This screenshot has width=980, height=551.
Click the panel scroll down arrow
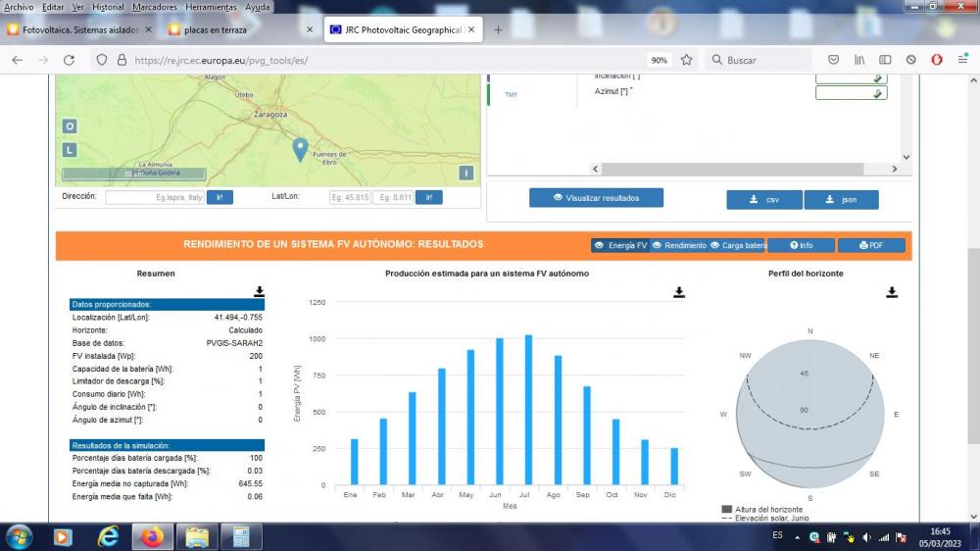[906, 157]
